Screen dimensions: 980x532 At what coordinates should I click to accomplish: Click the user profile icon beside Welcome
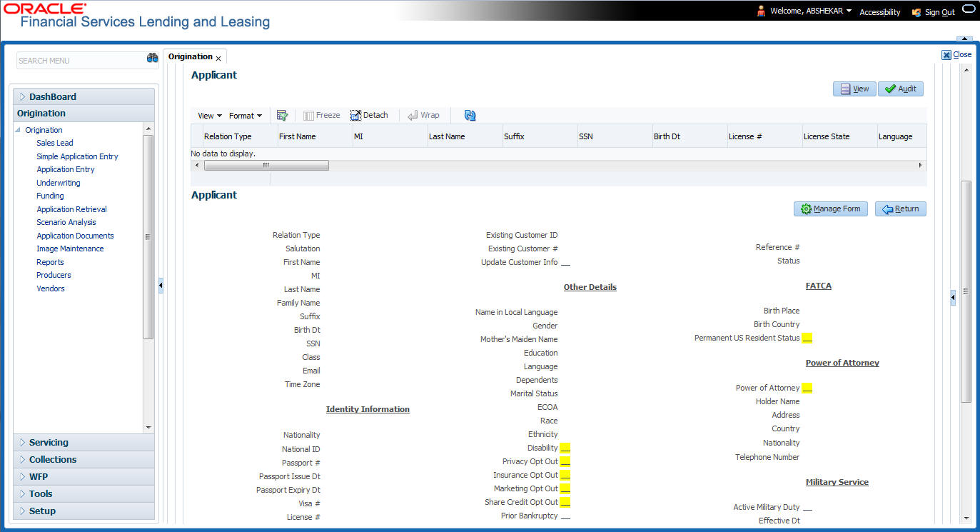[x=761, y=11]
